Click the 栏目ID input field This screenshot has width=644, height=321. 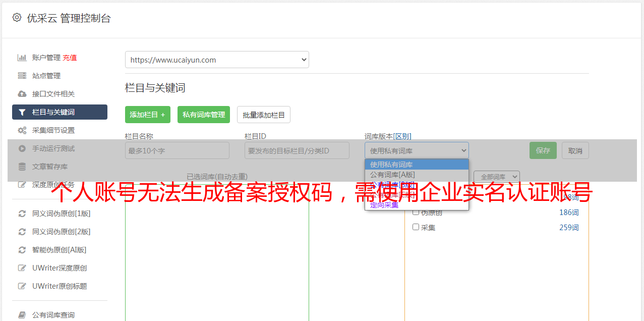tap(297, 150)
